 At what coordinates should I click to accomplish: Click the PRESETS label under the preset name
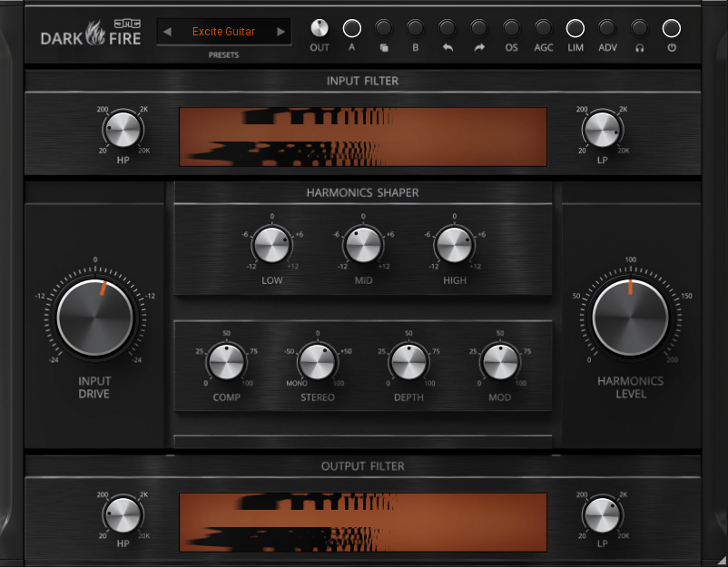click(x=223, y=54)
